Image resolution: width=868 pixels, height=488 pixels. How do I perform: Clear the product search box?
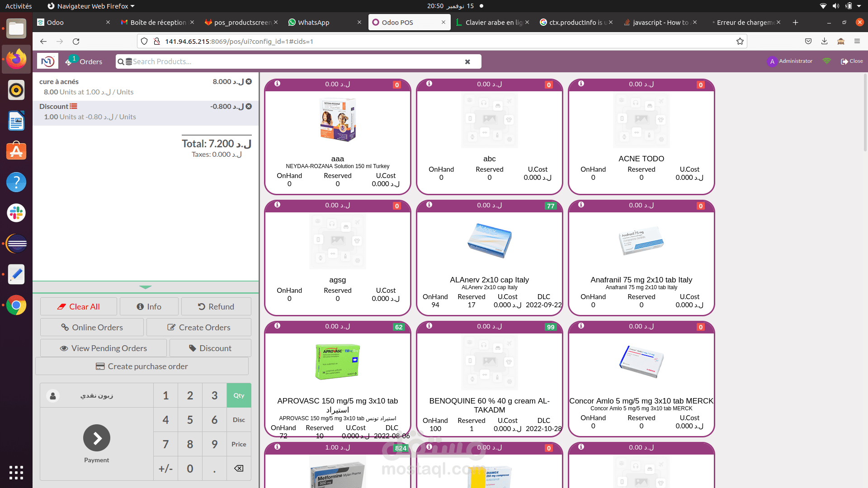pos(467,62)
